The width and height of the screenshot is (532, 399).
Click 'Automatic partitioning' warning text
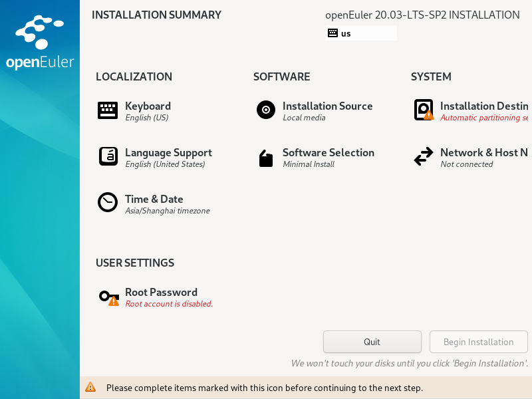coord(484,118)
